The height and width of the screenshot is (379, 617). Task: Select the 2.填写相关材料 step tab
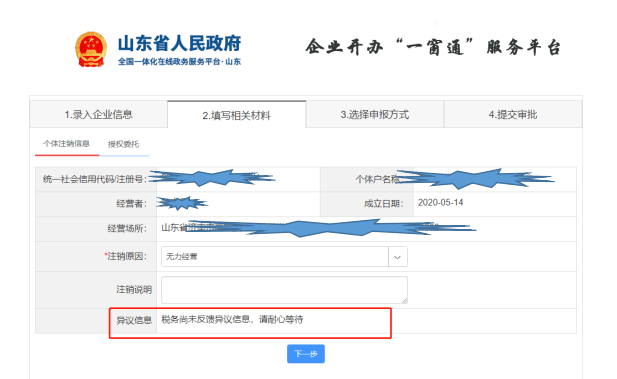236,115
